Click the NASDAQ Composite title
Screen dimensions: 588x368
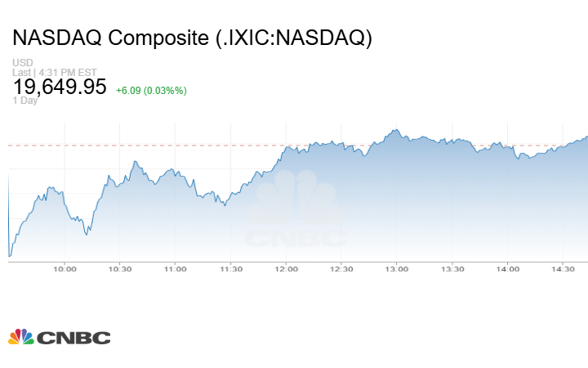click(193, 38)
